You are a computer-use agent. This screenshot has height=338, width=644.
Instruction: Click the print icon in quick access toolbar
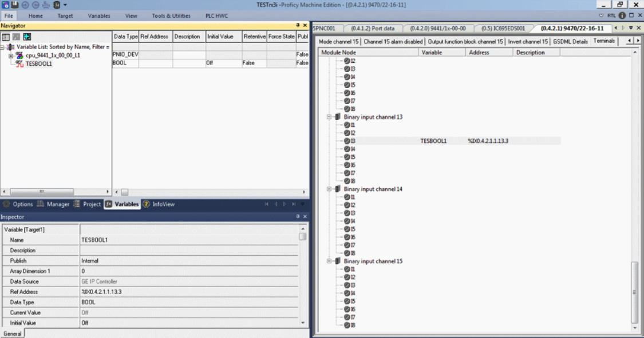coord(46,5)
